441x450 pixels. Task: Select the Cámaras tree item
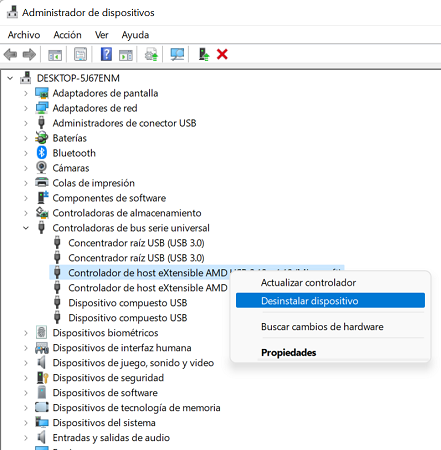[71, 168]
